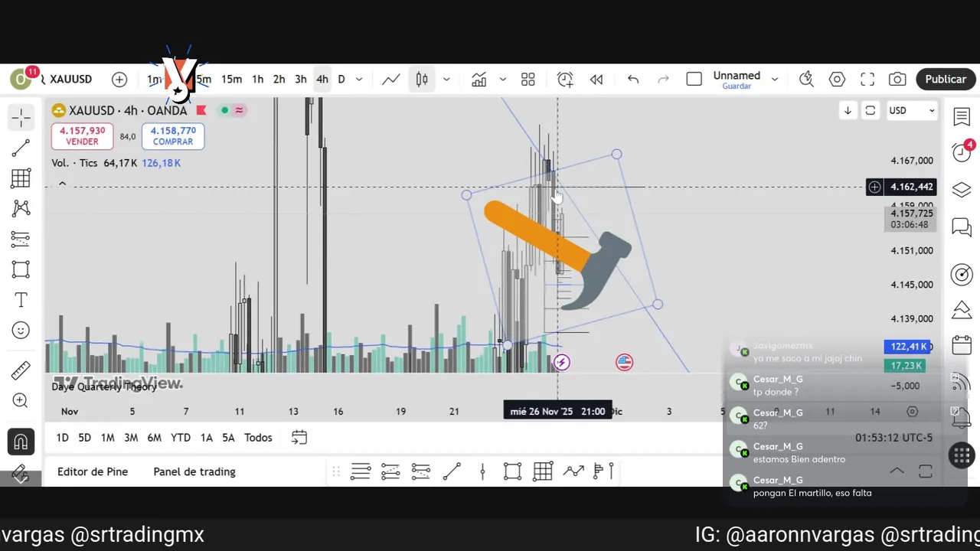This screenshot has width=980, height=551.
Task: Add symbol with the plus icon
Action: pos(119,79)
